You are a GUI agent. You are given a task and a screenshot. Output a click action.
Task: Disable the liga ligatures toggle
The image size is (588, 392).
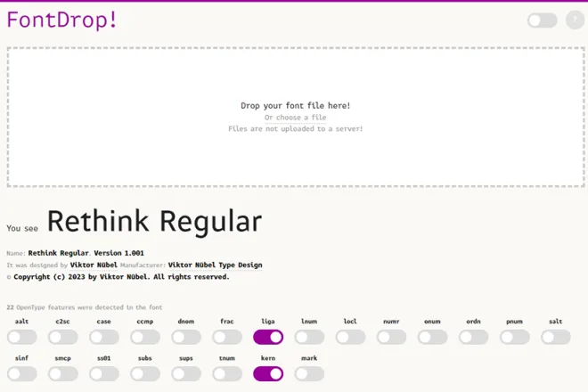pos(268,337)
